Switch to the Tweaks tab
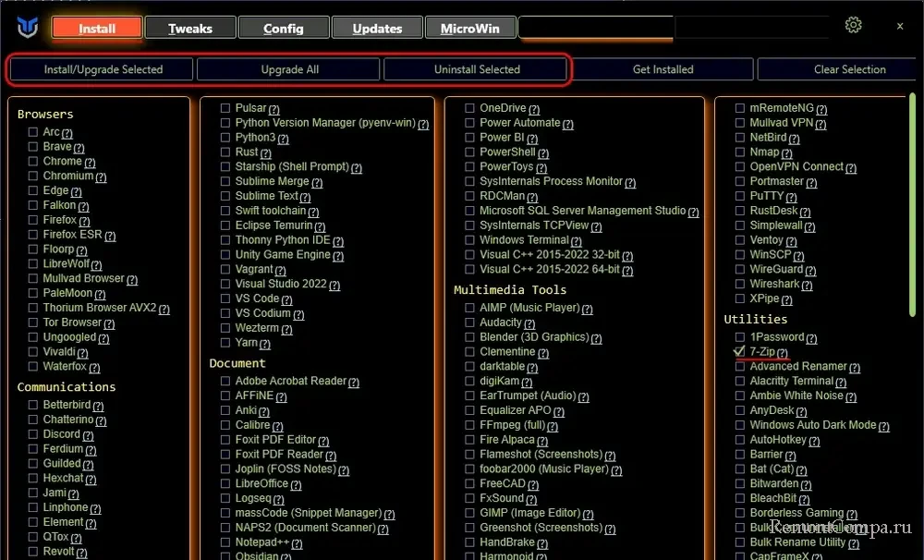Image resolution: width=924 pixels, height=560 pixels. coord(190,29)
